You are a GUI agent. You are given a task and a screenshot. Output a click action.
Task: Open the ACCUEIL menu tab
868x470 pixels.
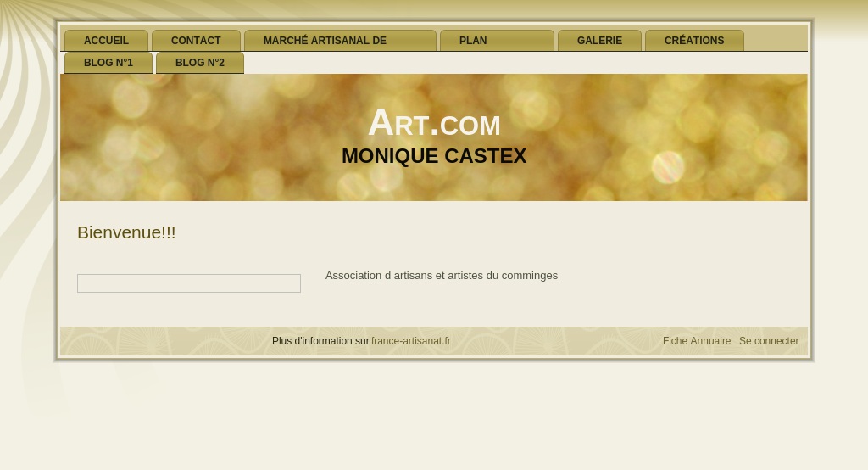tap(106, 41)
